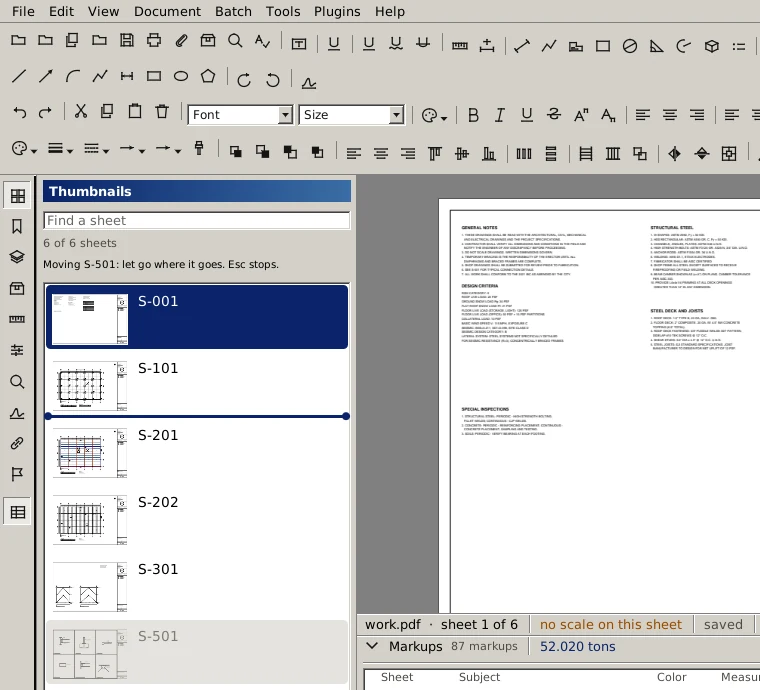Click the Rotate Clockwise icon
The width and height of the screenshot is (760, 690).
[x=244, y=80]
